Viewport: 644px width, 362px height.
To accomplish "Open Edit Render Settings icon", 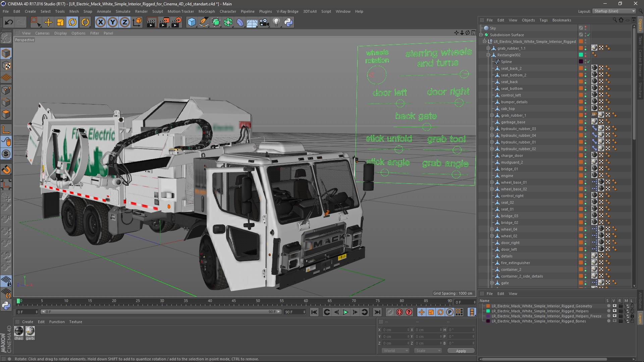I will [x=176, y=22].
